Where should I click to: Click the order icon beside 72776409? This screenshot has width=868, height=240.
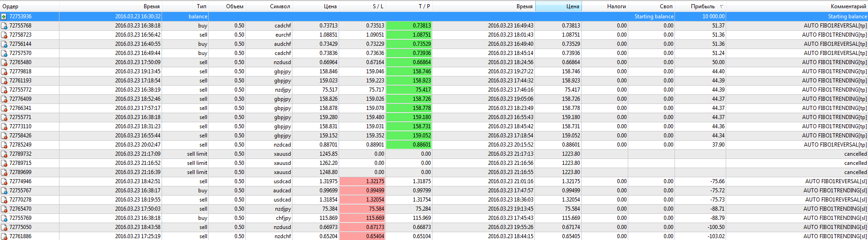[x=4, y=99]
